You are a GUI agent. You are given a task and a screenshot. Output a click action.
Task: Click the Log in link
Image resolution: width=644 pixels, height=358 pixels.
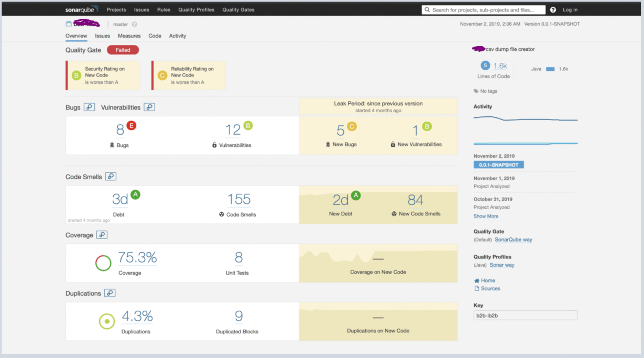(x=570, y=10)
